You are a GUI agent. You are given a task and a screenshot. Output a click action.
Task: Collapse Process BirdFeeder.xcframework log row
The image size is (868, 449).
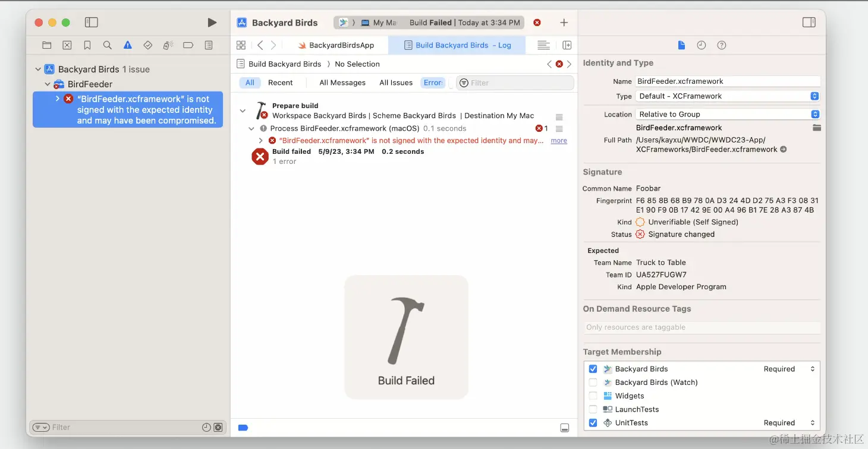(251, 128)
